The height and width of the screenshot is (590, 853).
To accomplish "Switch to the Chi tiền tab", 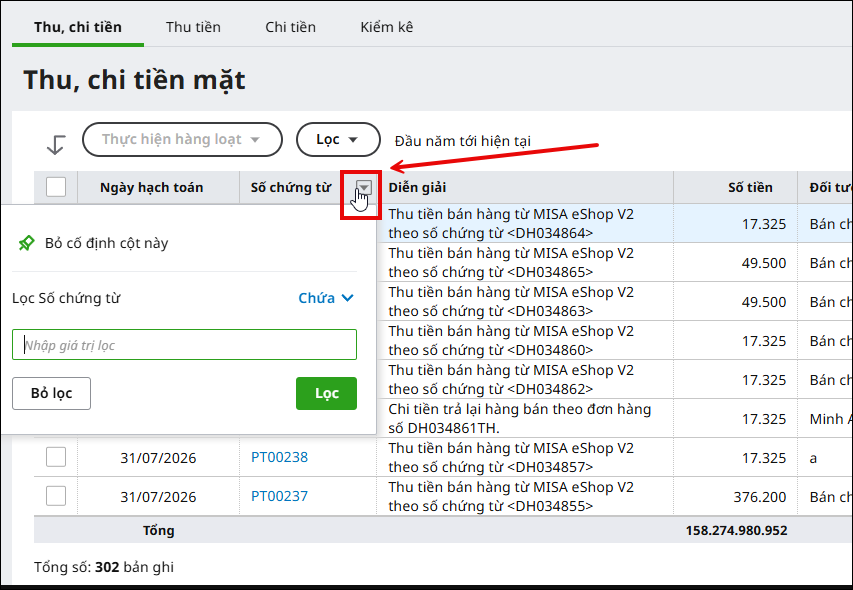I will [290, 27].
